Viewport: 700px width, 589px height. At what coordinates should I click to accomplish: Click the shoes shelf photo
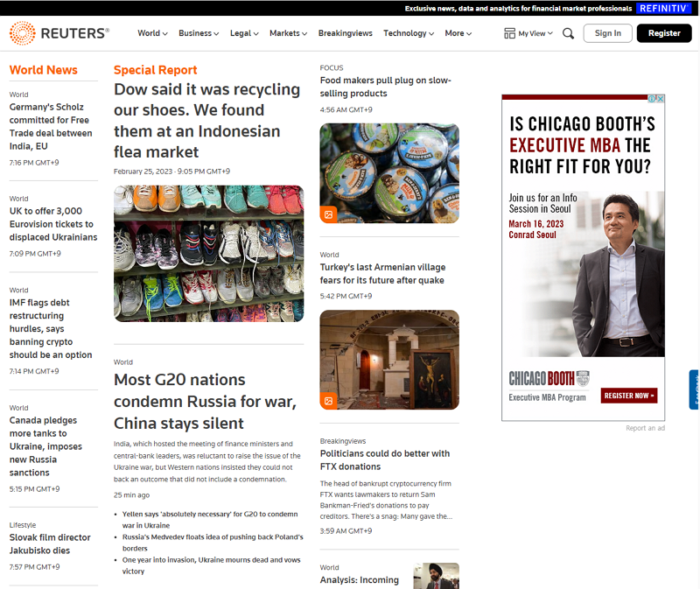[x=208, y=254]
